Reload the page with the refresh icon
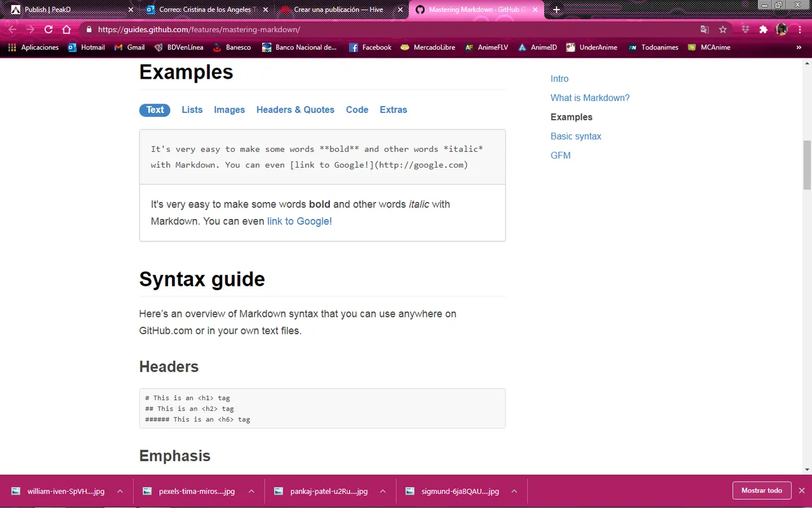This screenshot has width=812, height=508. (x=49, y=29)
